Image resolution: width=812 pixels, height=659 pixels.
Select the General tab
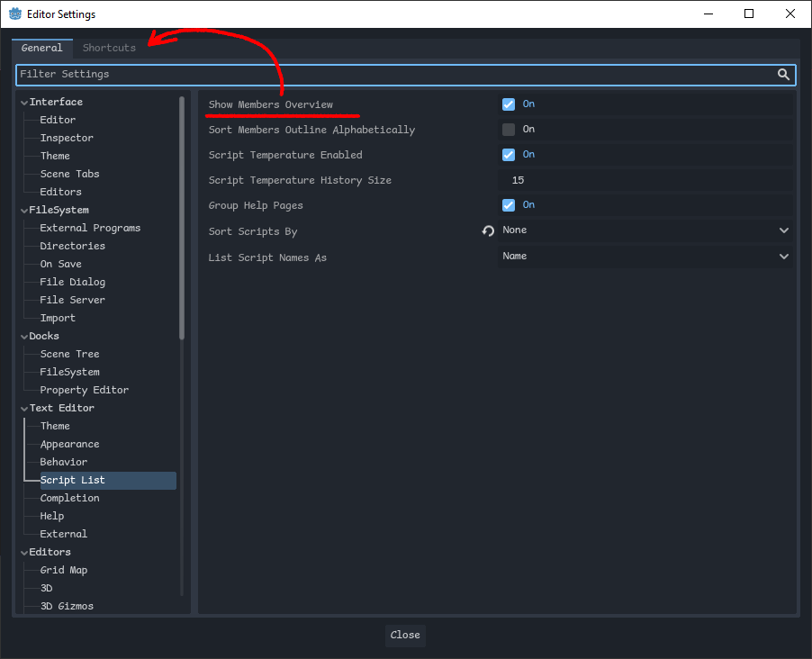(x=42, y=47)
